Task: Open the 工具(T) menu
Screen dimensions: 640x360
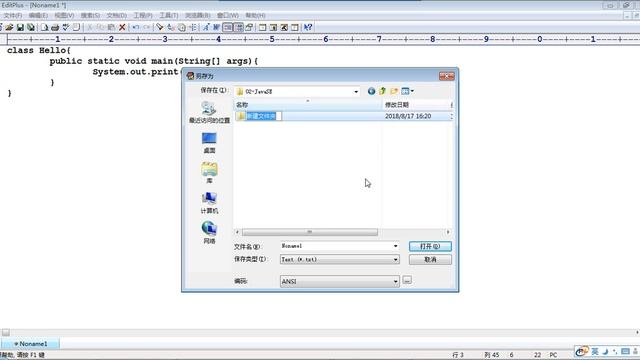Action: pyautogui.click(x=169, y=16)
